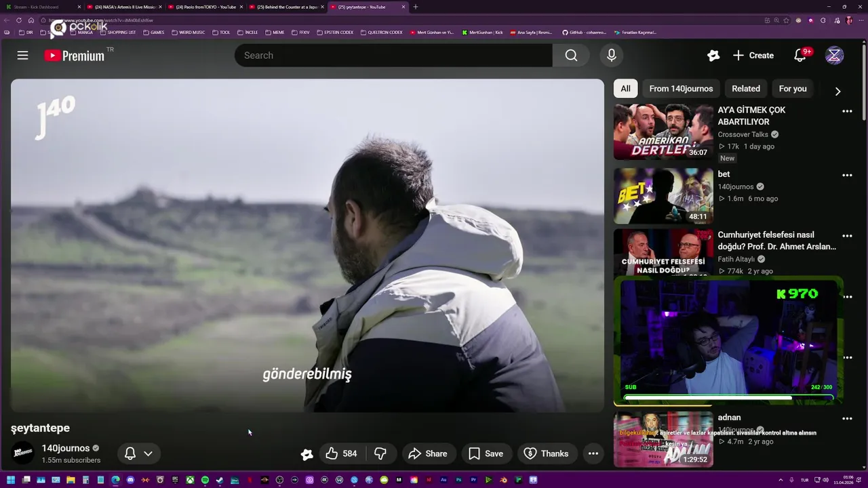This screenshot has width=868, height=488.
Task: Select the For you filter chip
Action: [x=793, y=89]
